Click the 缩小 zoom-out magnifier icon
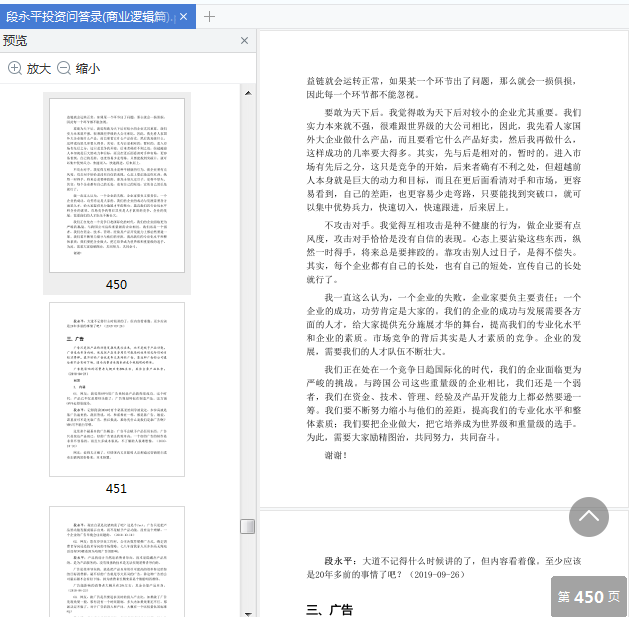The width and height of the screenshot is (629, 617). 64,68
